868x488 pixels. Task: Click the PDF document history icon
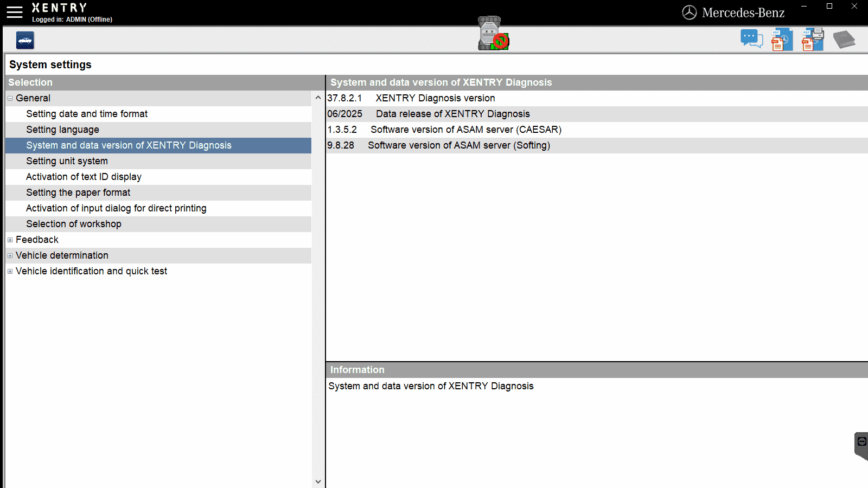782,40
